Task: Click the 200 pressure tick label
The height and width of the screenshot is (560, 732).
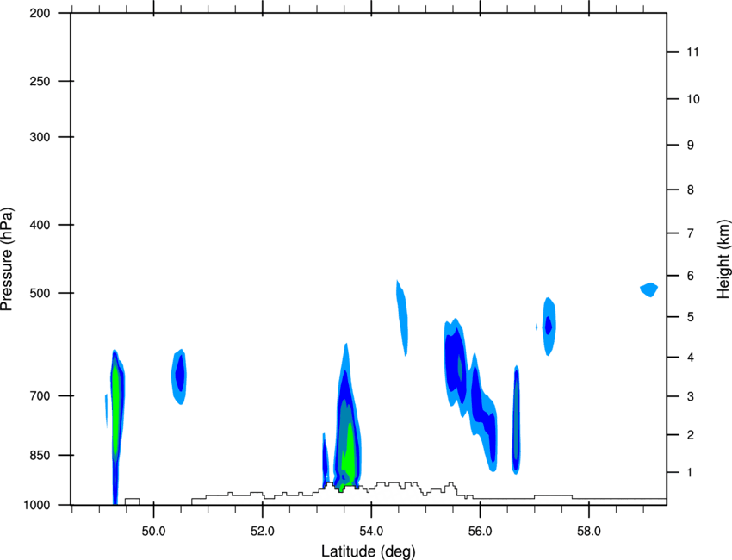Action: coord(40,13)
